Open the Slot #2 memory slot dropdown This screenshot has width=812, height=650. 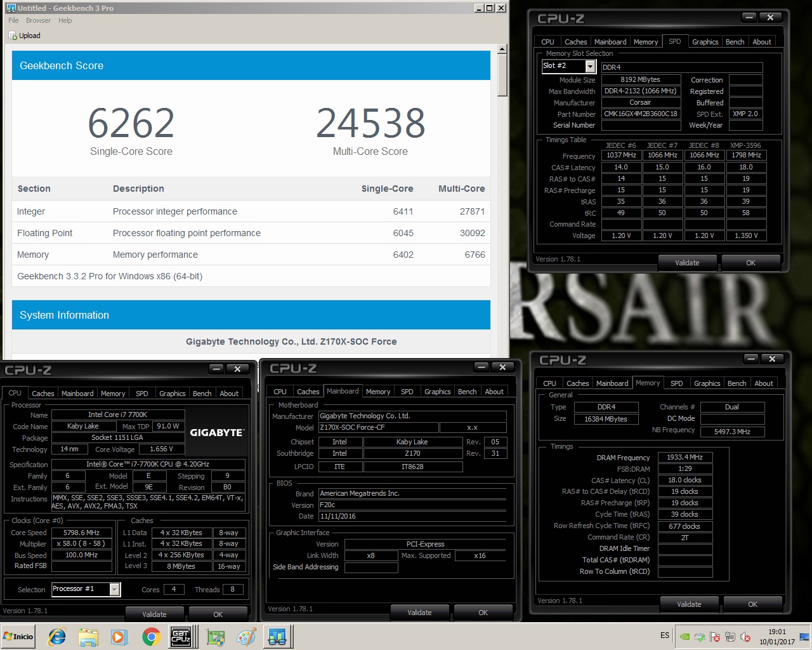click(590, 67)
